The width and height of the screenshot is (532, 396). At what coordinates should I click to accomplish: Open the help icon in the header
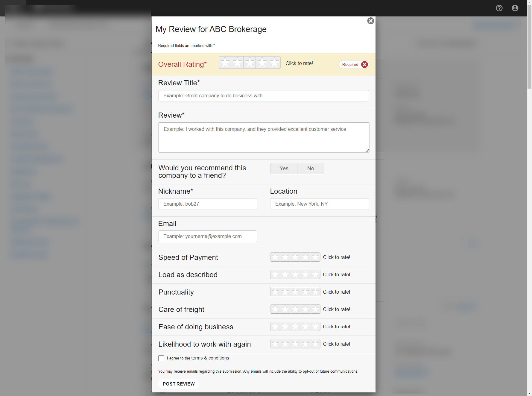(x=499, y=8)
